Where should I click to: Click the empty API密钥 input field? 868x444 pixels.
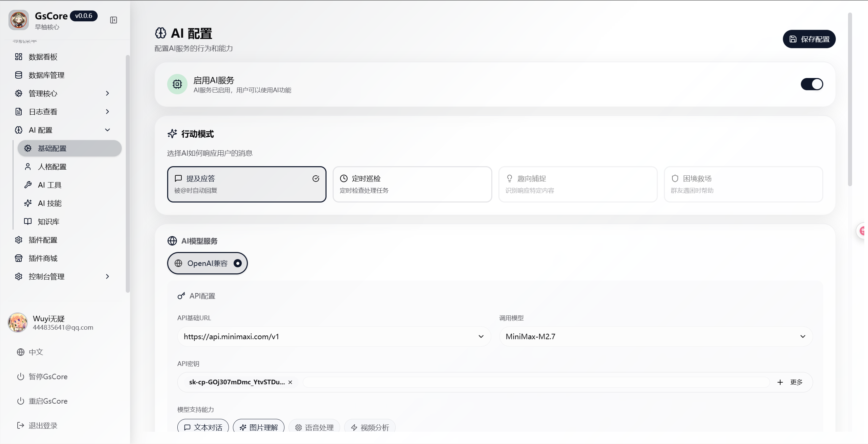point(536,382)
